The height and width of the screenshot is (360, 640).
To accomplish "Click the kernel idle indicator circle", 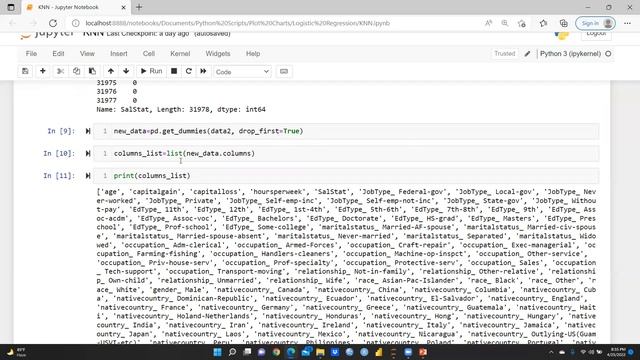I will 608,53.
